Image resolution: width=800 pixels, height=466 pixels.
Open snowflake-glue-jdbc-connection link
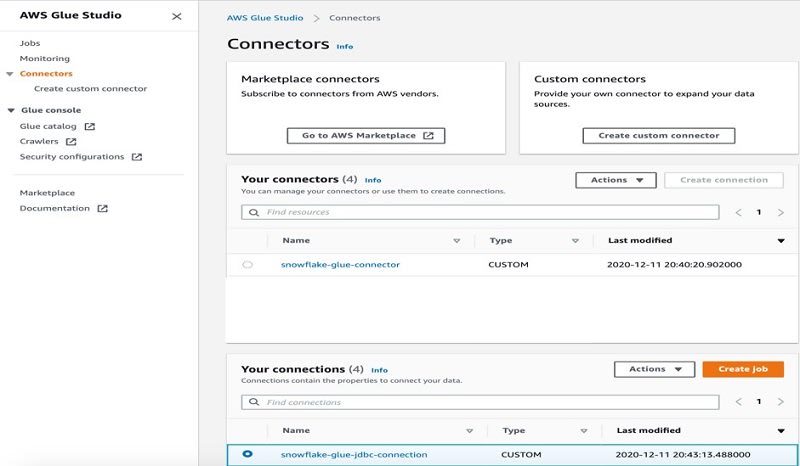354,455
